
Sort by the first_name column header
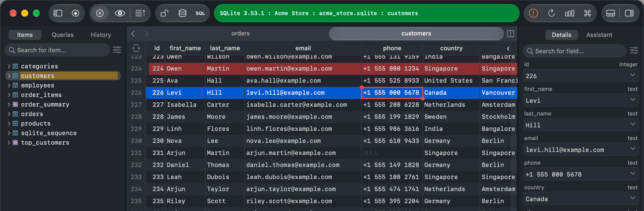click(185, 48)
